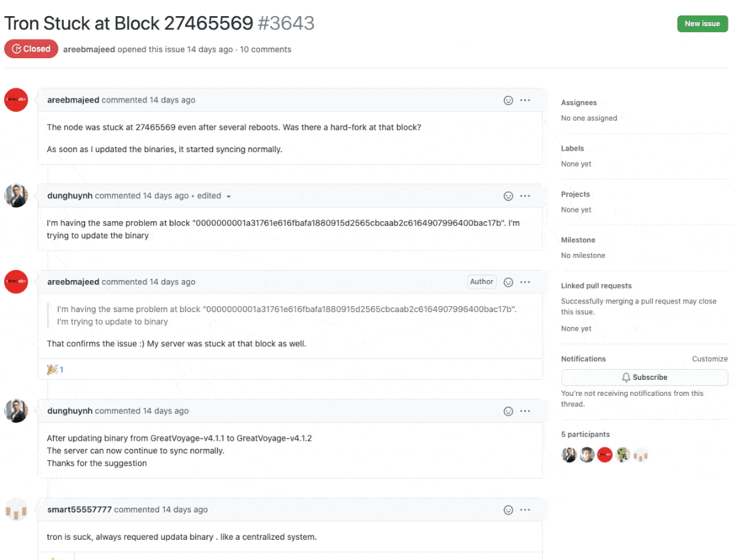737x560 pixels.
Task: Add reaction to smart55557777's comment
Action: click(x=508, y=510)
